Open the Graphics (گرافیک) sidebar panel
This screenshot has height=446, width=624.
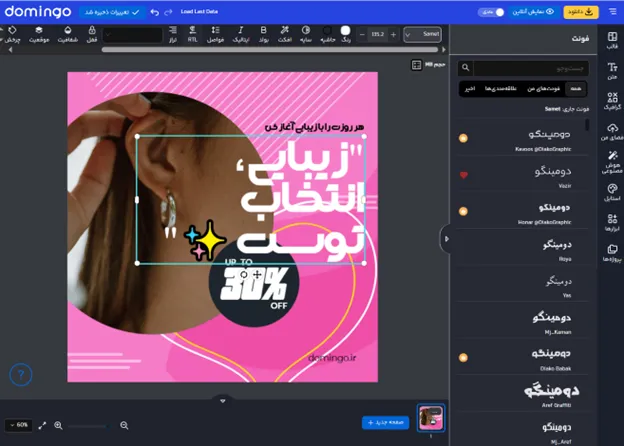(x=611, y=101)
